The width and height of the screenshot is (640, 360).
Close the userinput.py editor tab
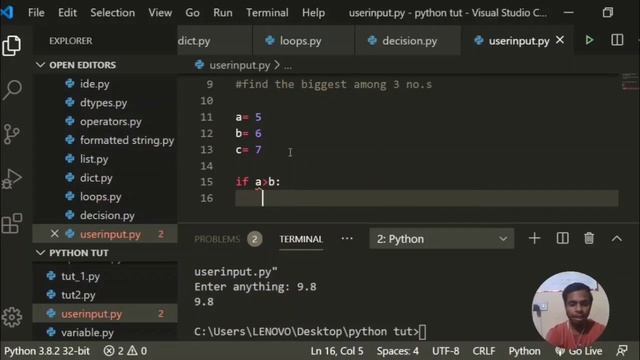[x=560, y=40]
